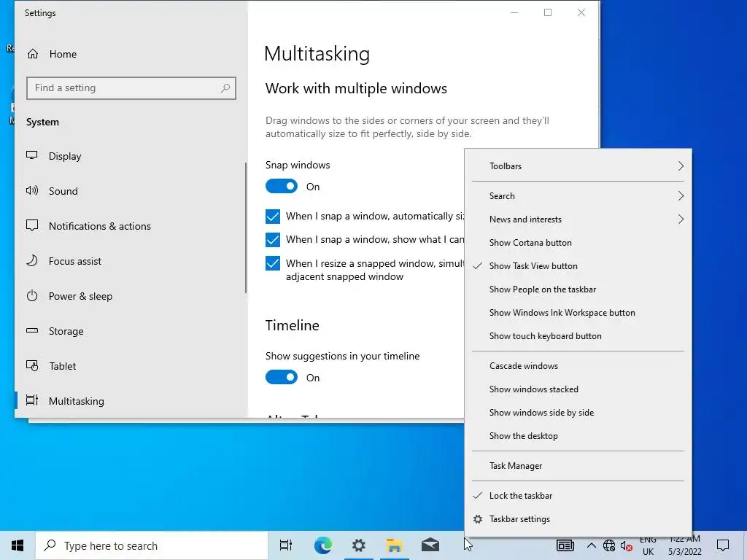Click the Settings gear taskbar icon

358,545
